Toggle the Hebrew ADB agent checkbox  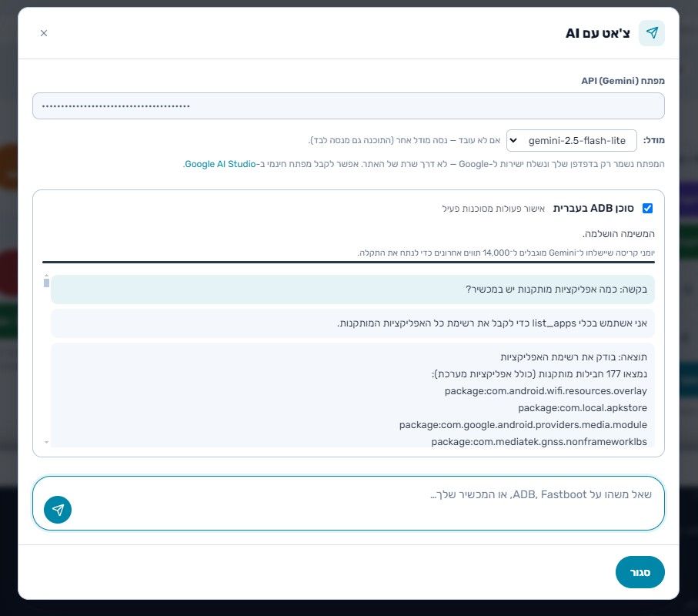[x=648, y=208]
